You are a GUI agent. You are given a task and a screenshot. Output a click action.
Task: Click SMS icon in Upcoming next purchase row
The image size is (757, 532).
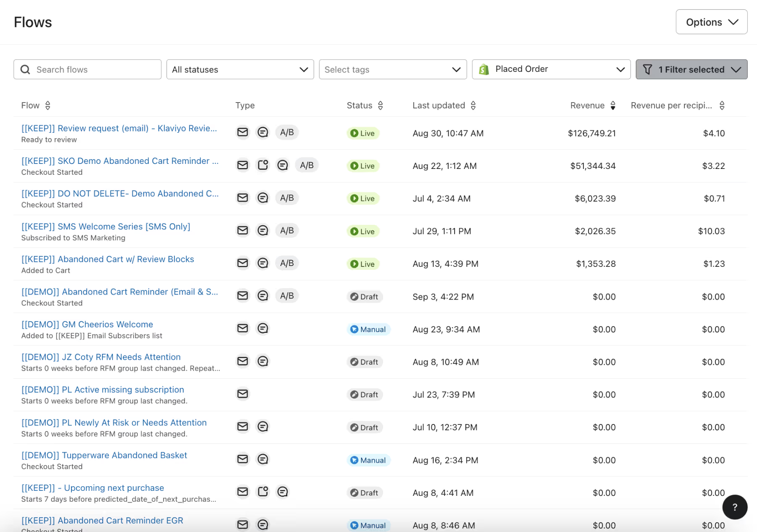(283, 492)
